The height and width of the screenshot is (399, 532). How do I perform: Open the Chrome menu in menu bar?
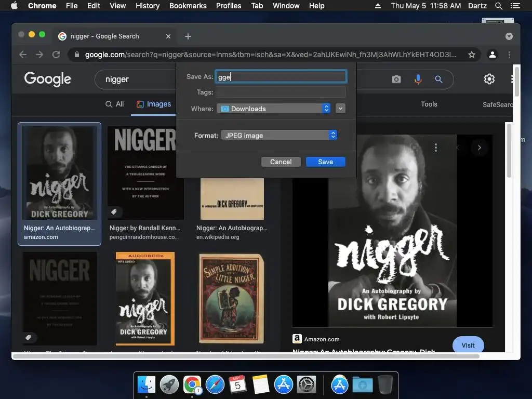[x=42, y=6]
